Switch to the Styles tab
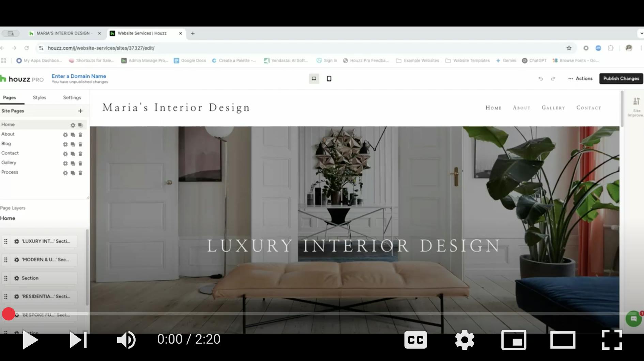The image size is (644, 361). point(40,97)
